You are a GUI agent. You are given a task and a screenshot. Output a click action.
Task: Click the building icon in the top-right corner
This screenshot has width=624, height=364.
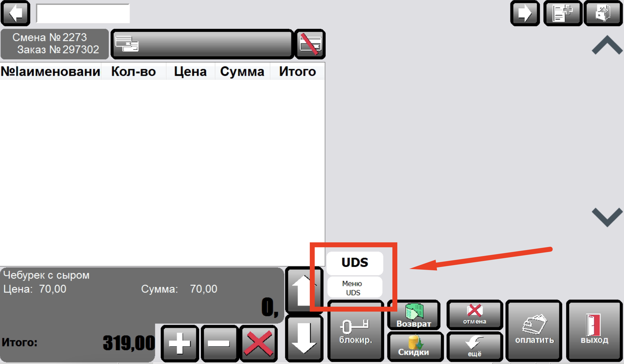(x=603, y=13)
